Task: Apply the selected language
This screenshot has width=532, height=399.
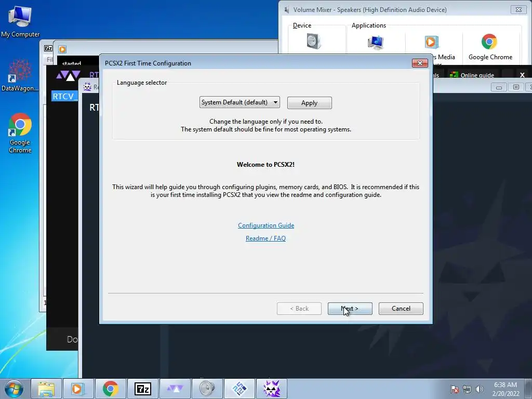Action: 310,103
